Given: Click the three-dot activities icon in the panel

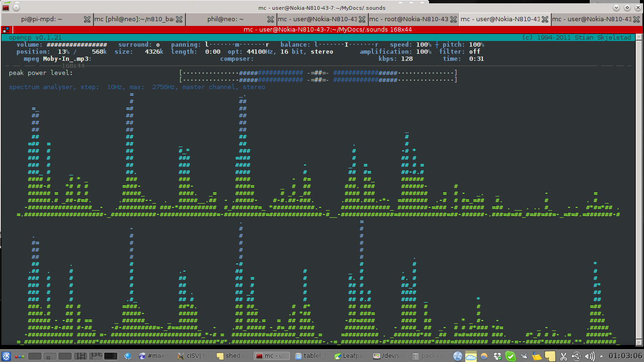Looking at the screenshot, I should [20, 356].
